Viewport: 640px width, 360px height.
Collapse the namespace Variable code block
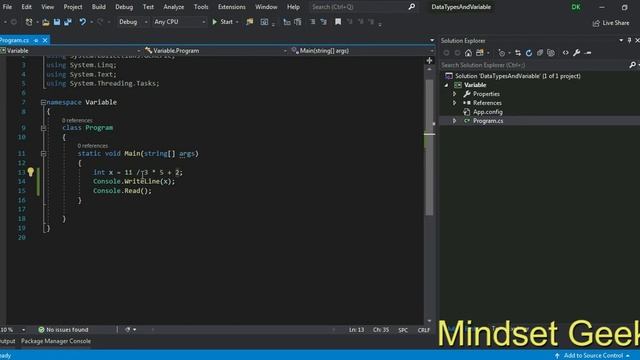(43, 102)
